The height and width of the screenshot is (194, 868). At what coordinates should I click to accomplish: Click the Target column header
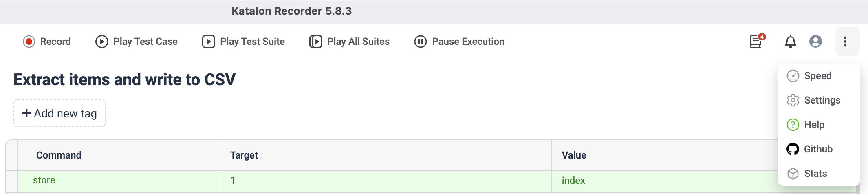tap(244, 155)
